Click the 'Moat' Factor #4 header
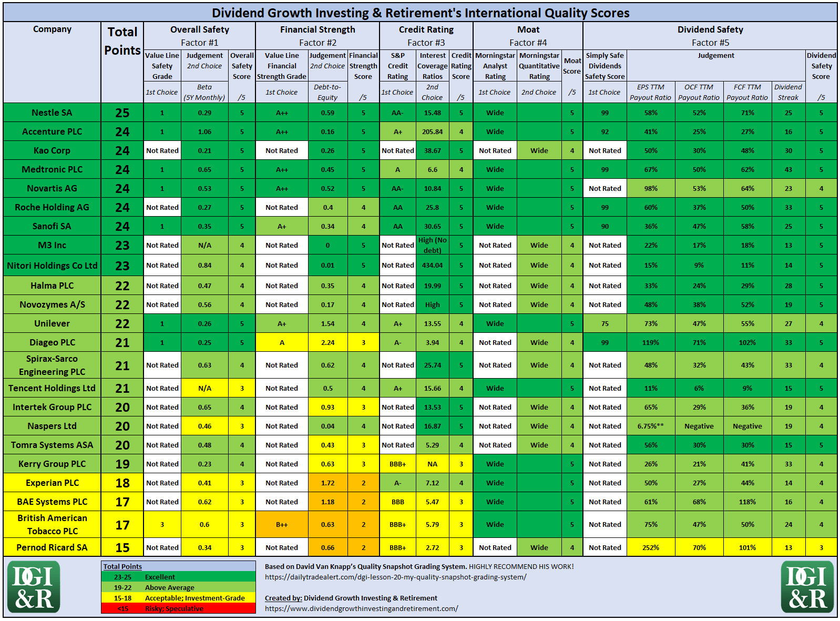The image size is (840, 621). click(x=528, y=36)
